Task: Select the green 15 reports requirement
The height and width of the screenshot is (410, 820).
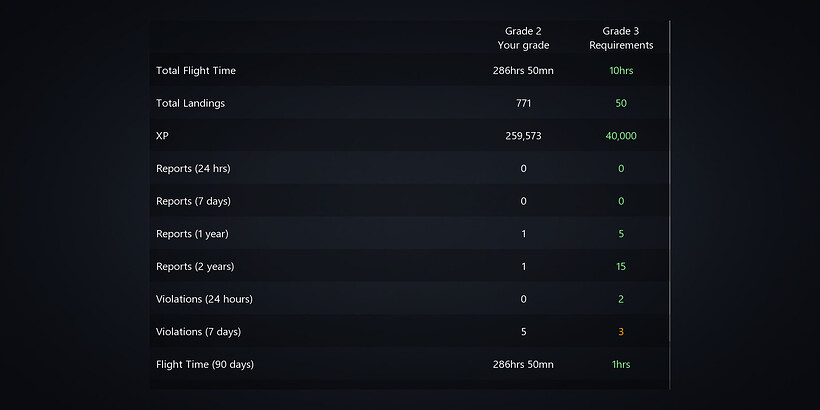Action: click(621, 267)
